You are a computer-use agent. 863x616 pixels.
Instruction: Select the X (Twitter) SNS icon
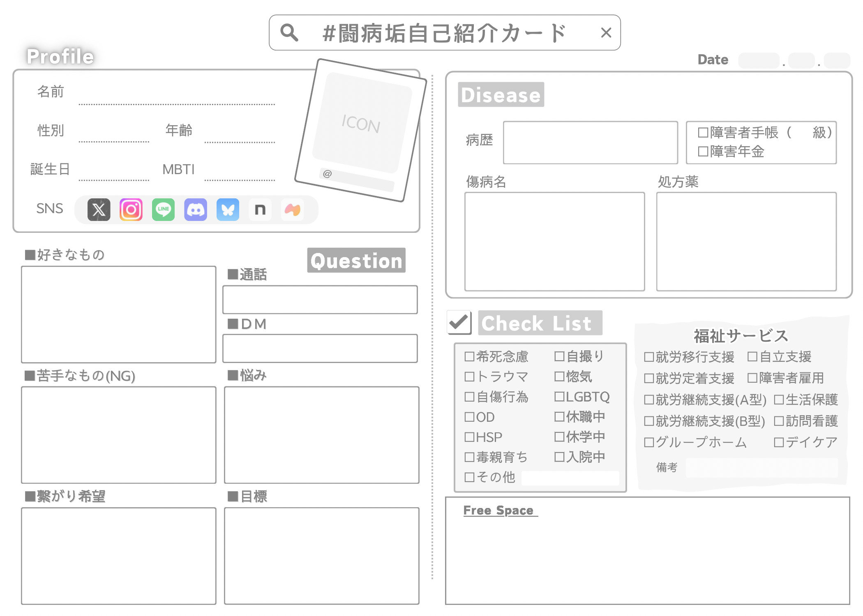tap(98, 209)
